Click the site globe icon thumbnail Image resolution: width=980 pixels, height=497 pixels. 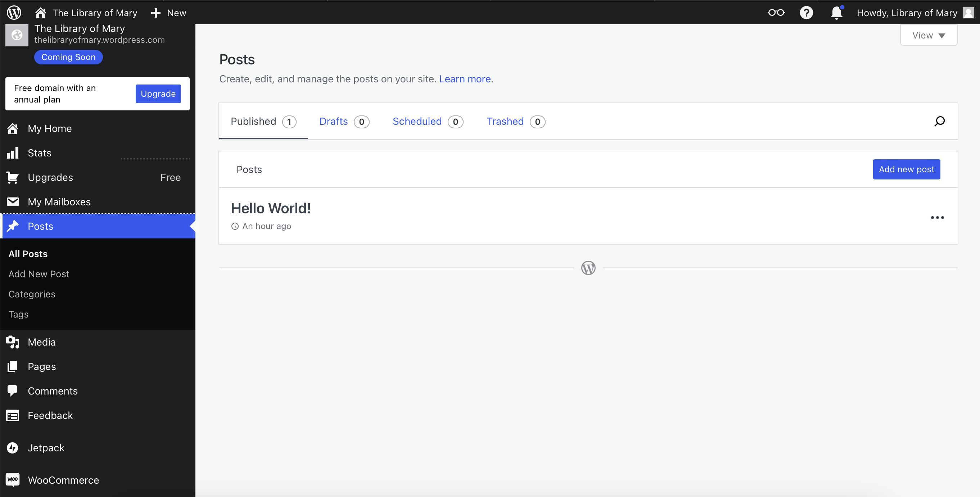[x=17, y=35]
